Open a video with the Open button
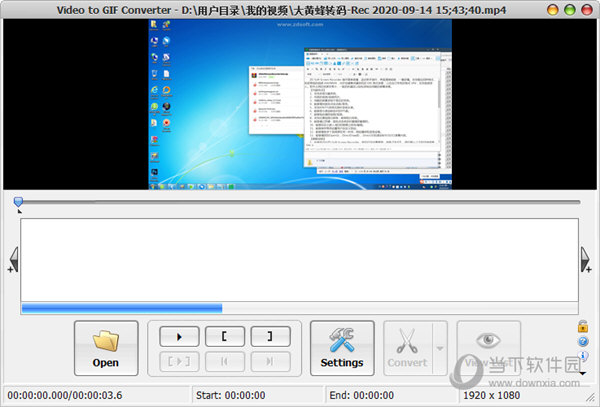The height and width of the screenshot is (407, 600). [x=106, y=348]
